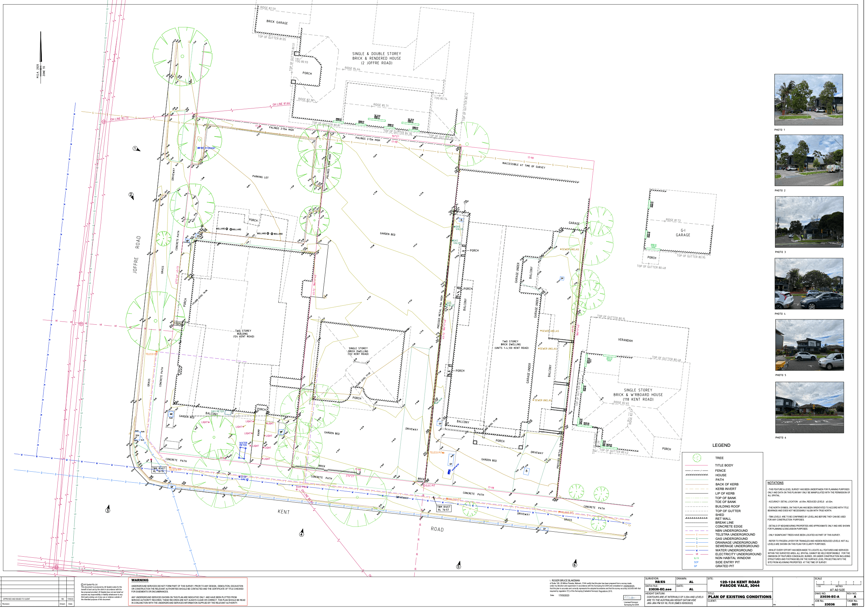This screenshot has width=868, height=610.
Task: Click 'NBN UNDERGROUND' legend entry
Action: pyautogui.click(x=731, y=531)
